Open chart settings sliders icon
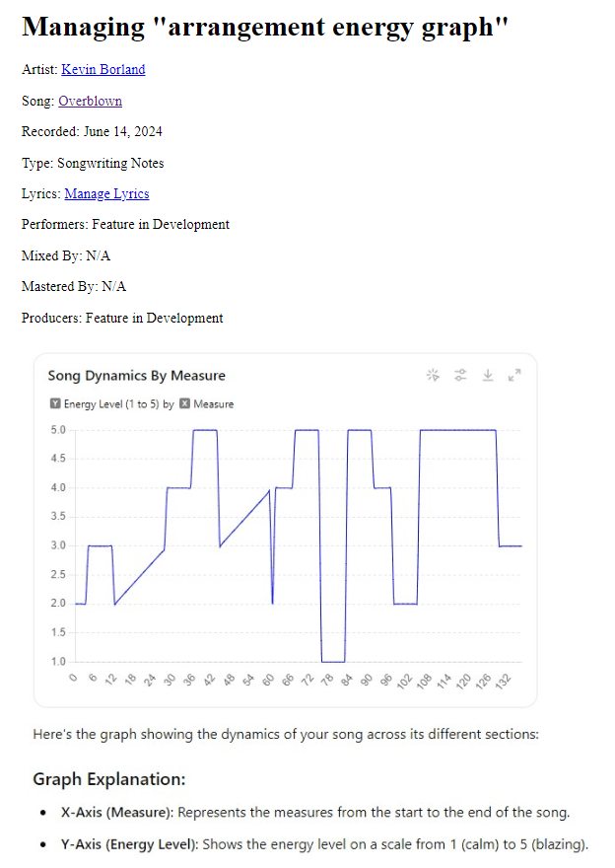 point(459,375)
